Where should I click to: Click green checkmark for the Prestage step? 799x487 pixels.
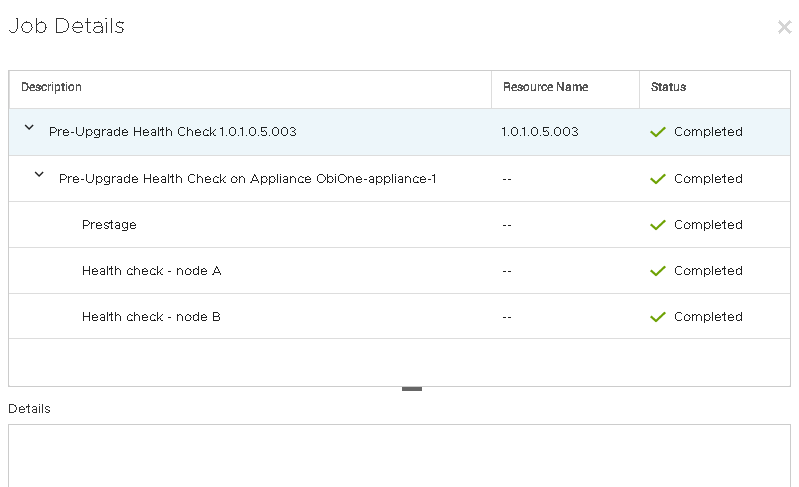pos(657,225)
